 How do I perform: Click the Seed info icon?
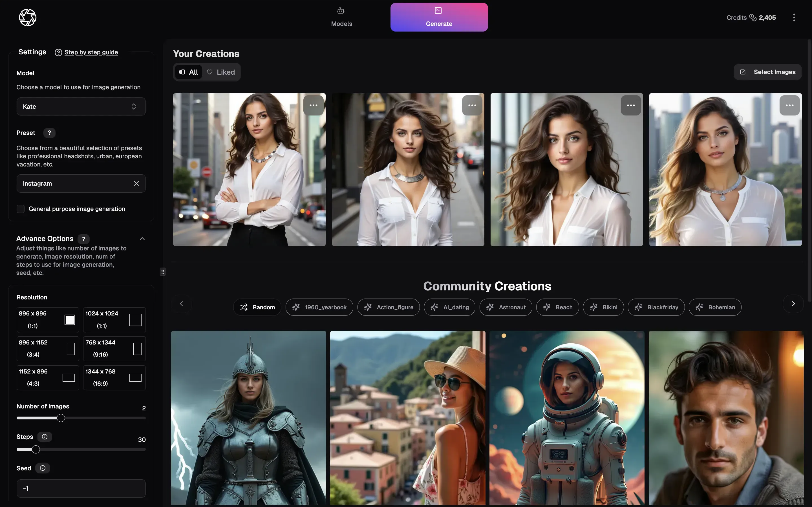click(43, 468)
